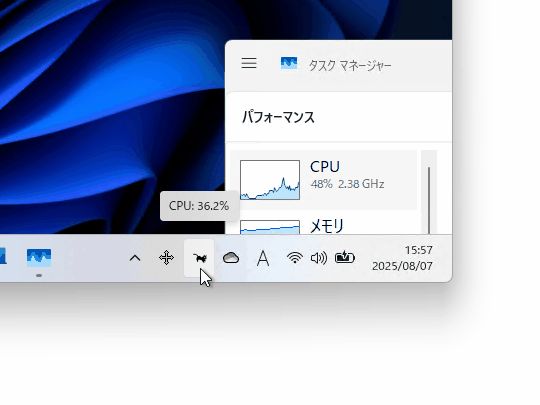Click the battery charging tray icon

click(344, 258)
